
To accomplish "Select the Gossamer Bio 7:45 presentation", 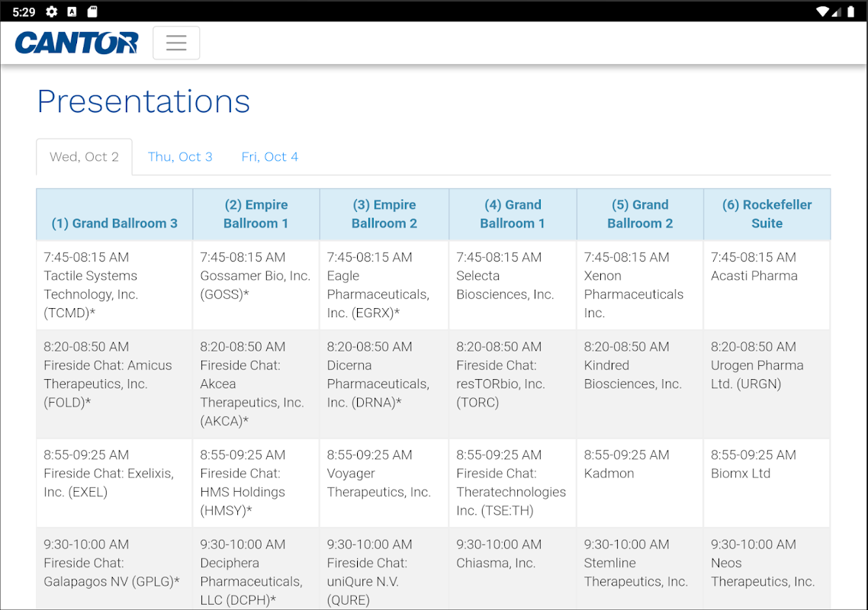I will click(256, 285).
